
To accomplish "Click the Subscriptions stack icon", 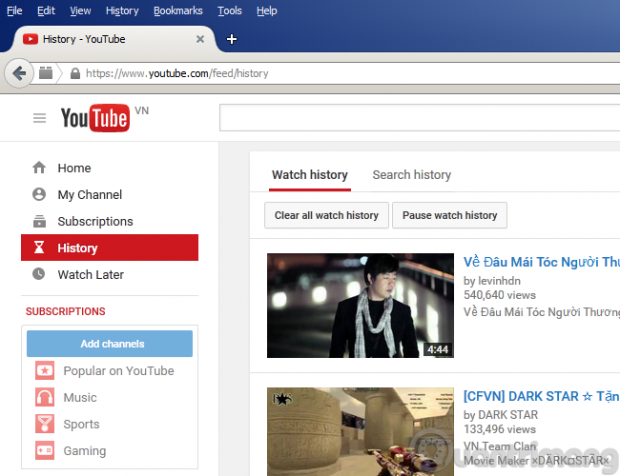I will [39, 221].
